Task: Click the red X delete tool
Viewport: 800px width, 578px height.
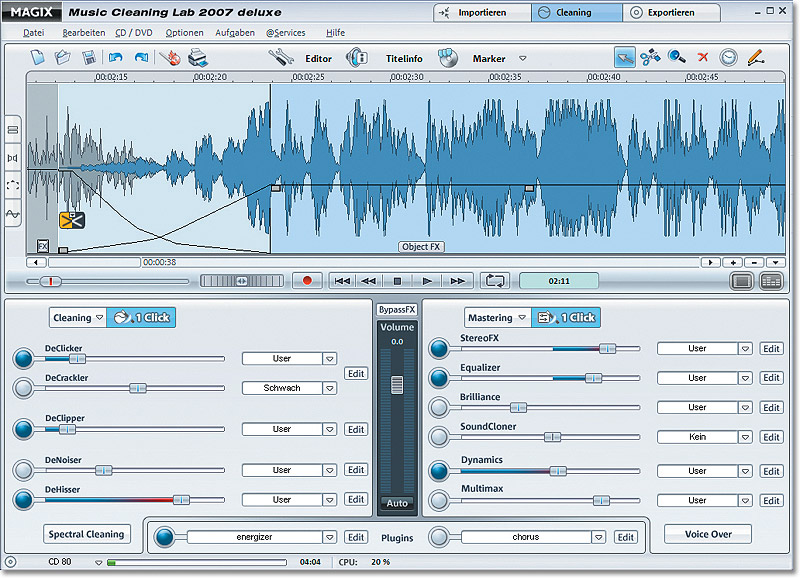Action: tap(703, 58)
